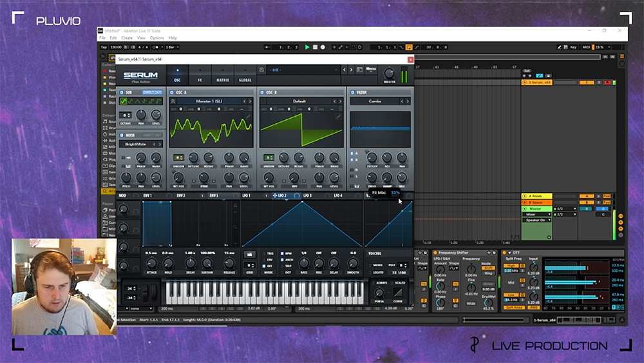The width and height of the screenshot is (644, 363).
Task: Open Ableton's View menu
Action: tap(141, 38)
